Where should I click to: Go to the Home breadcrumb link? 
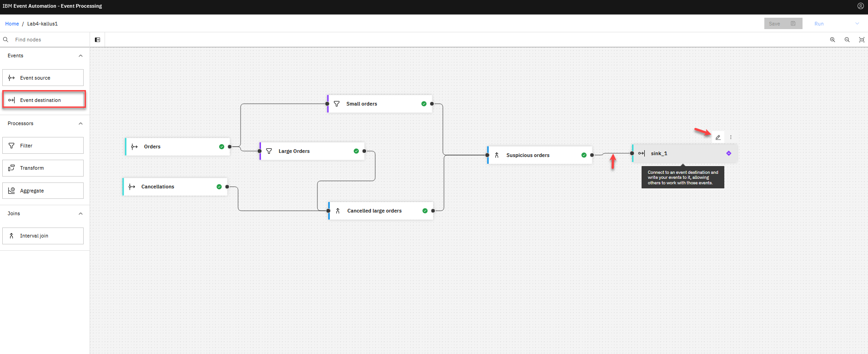[12, 24]
